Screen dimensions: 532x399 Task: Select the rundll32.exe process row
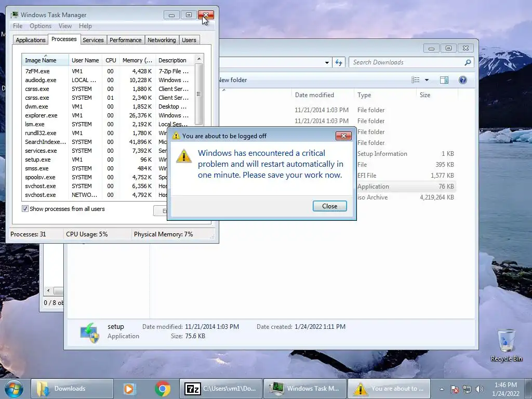95,133
